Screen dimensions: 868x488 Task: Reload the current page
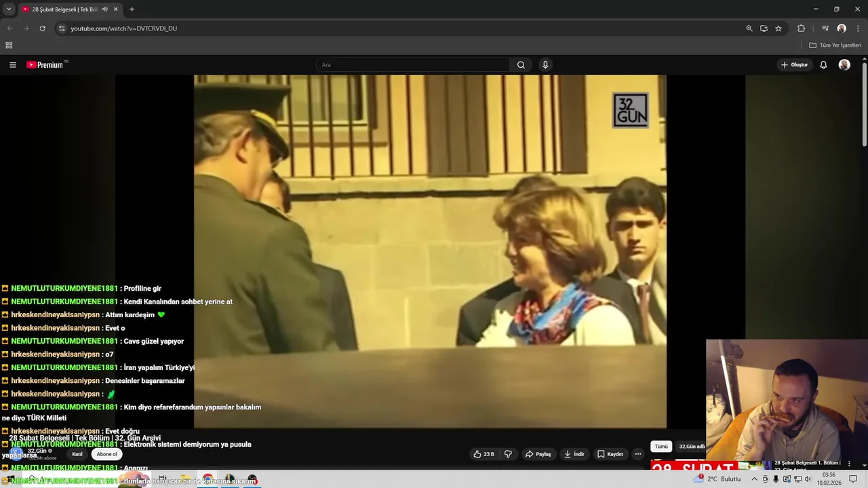(42, 28)
